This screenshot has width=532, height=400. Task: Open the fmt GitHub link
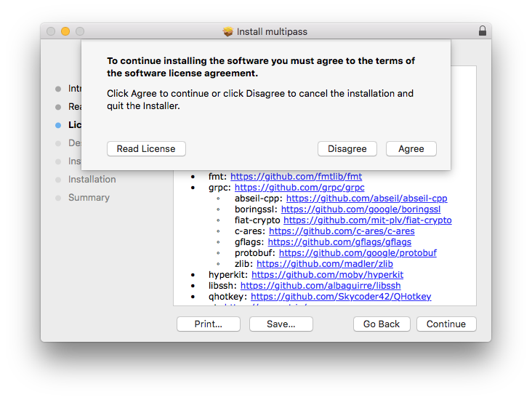click(x=297, y=177)
